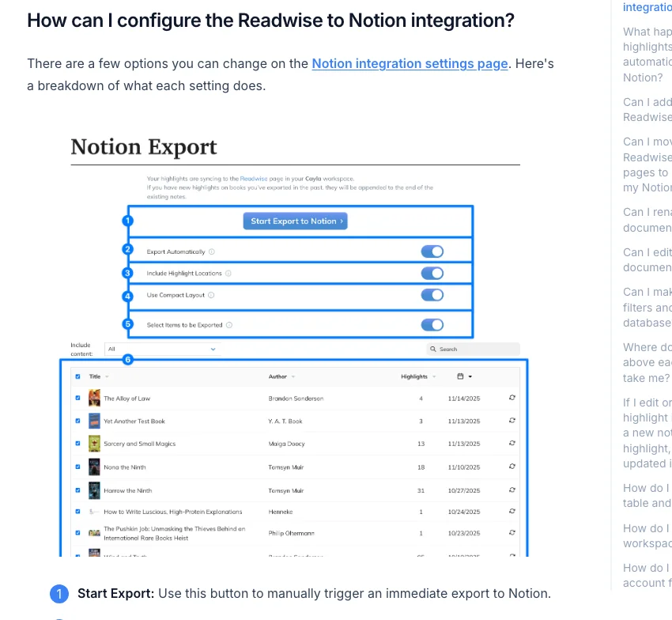Click sync icon for The Pushkin Job row

[512, 532]
